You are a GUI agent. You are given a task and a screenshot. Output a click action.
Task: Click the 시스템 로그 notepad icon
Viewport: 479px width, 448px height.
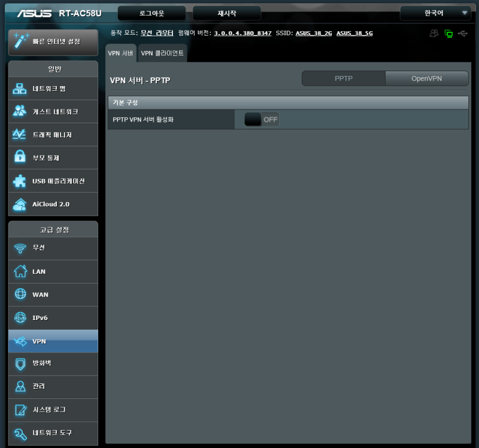[x=21, y=410]
